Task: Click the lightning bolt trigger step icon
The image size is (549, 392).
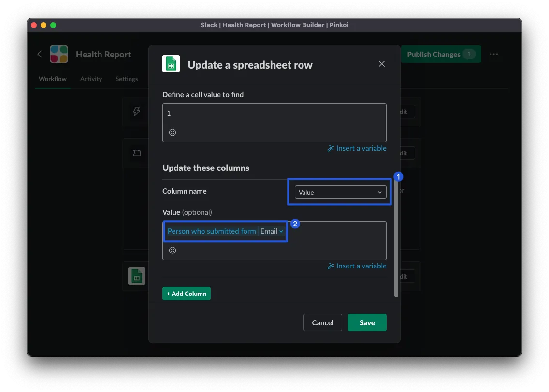Action: coord(137,112)
